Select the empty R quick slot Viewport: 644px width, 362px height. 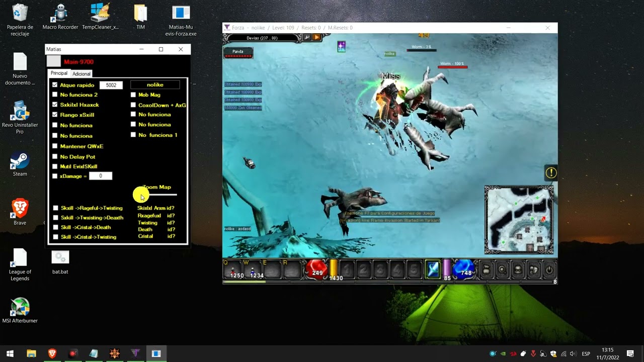click(x=292, y=270)
